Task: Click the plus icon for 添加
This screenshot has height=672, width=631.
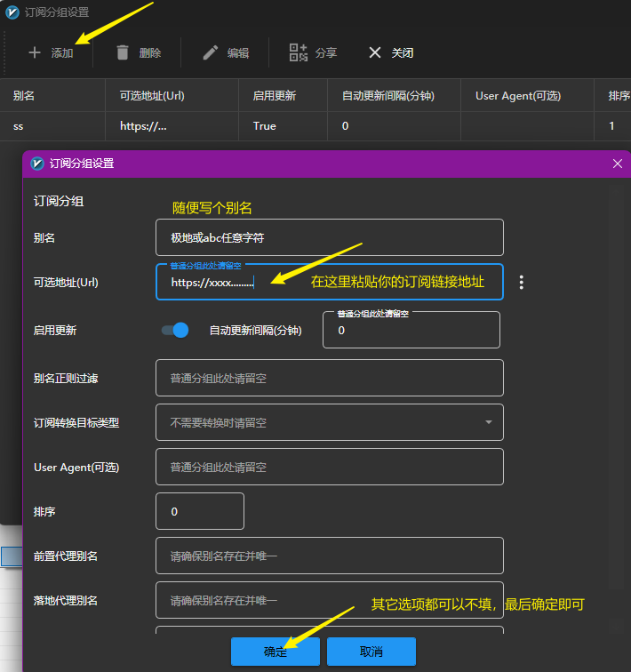Action: (35, 52)
